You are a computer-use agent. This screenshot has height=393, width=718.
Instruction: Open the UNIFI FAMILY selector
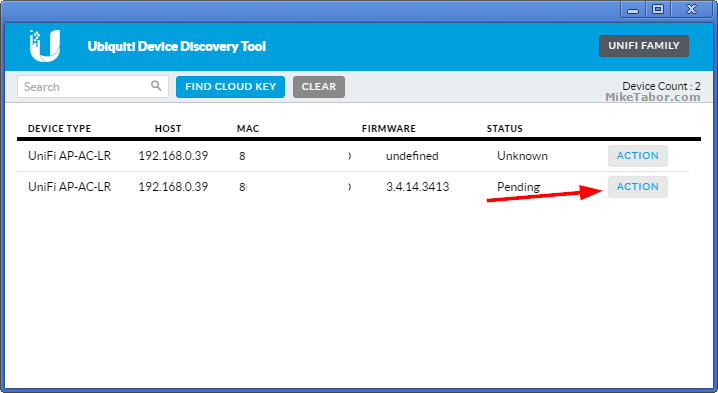click(644, 46)
